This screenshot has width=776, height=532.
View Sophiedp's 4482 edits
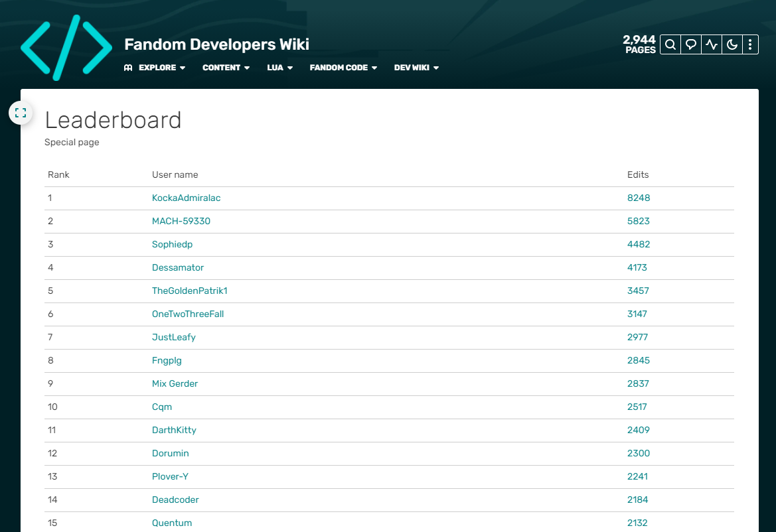coord(639,244)
